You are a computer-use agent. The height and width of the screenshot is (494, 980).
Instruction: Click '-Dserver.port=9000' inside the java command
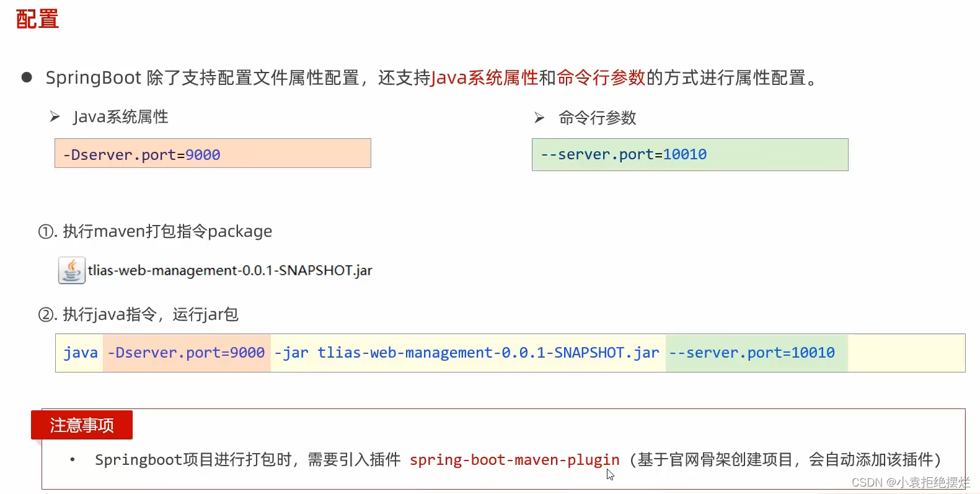(x=187, y=353)
